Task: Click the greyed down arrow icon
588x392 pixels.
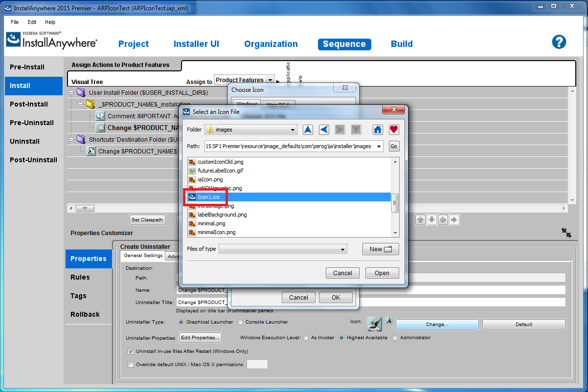Action: 356,130
